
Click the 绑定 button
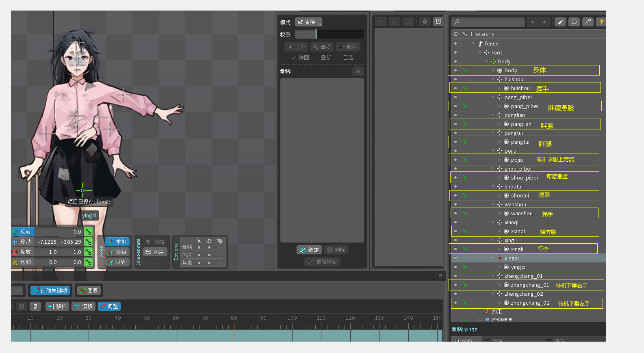[x=309, y=250]
